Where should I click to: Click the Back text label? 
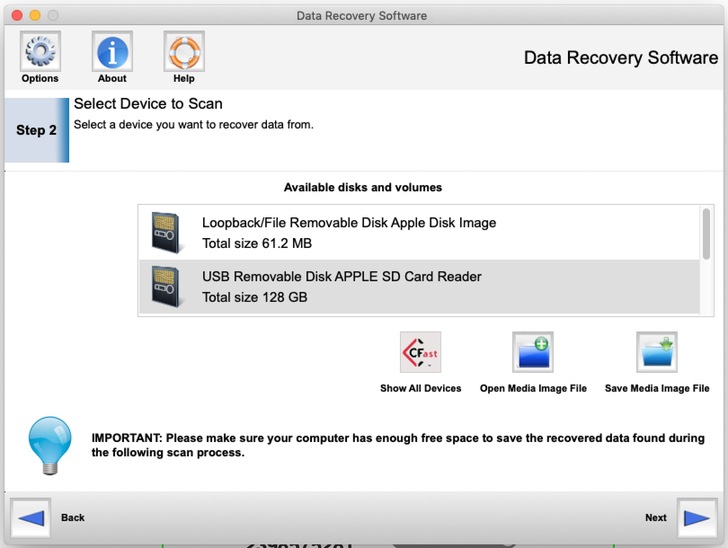click(73, 517)
